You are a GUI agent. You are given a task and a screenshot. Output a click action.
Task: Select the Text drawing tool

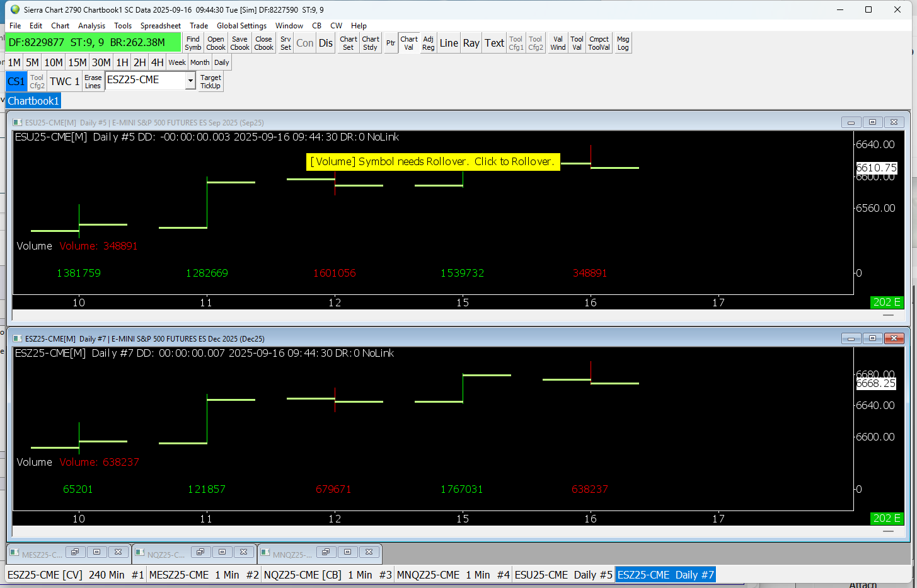pyautogui.click(x=494, y=43)
